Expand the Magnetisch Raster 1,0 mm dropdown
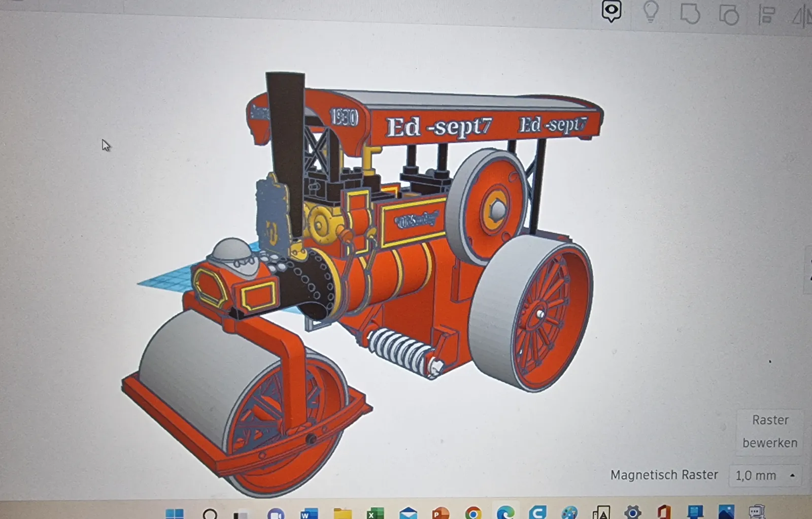Viewport: 812px width, 519px height. 765,475
